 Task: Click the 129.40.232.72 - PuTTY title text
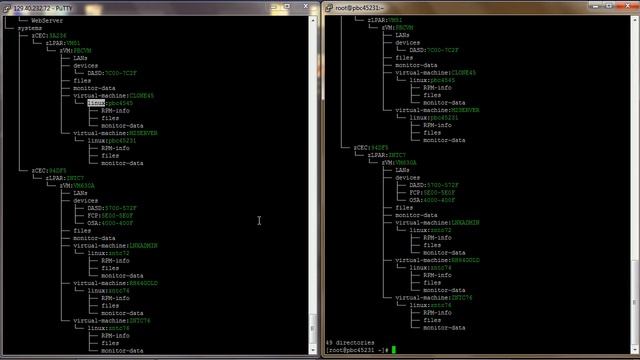pos(43,9)
